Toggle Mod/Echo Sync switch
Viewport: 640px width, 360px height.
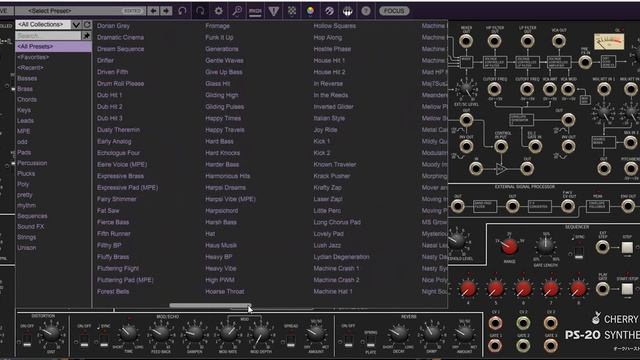click(104, 340)
